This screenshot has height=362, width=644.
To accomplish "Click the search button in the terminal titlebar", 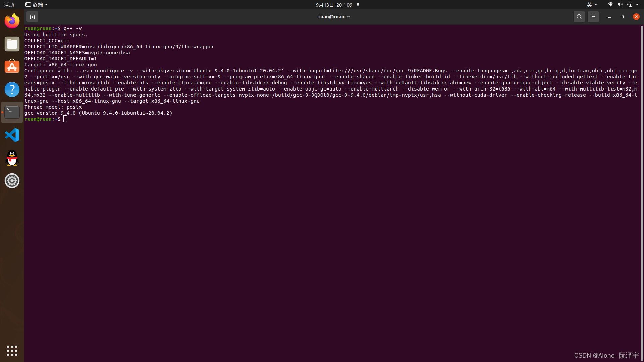I will [579, 16].
